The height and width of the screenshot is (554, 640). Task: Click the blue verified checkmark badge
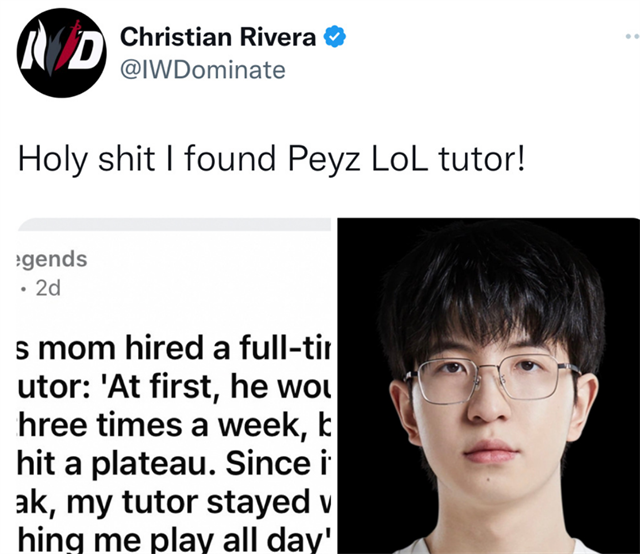(335, 37)
